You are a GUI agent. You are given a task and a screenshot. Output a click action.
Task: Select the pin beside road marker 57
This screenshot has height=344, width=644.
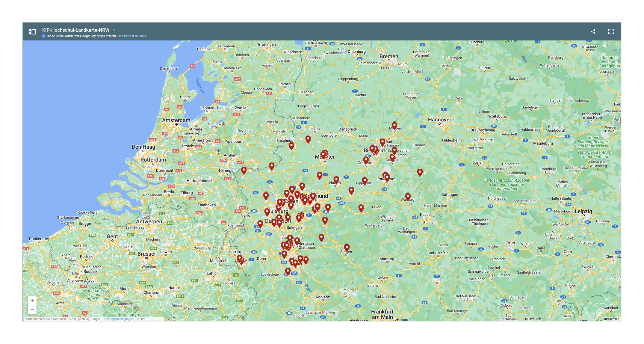point(266,196)
